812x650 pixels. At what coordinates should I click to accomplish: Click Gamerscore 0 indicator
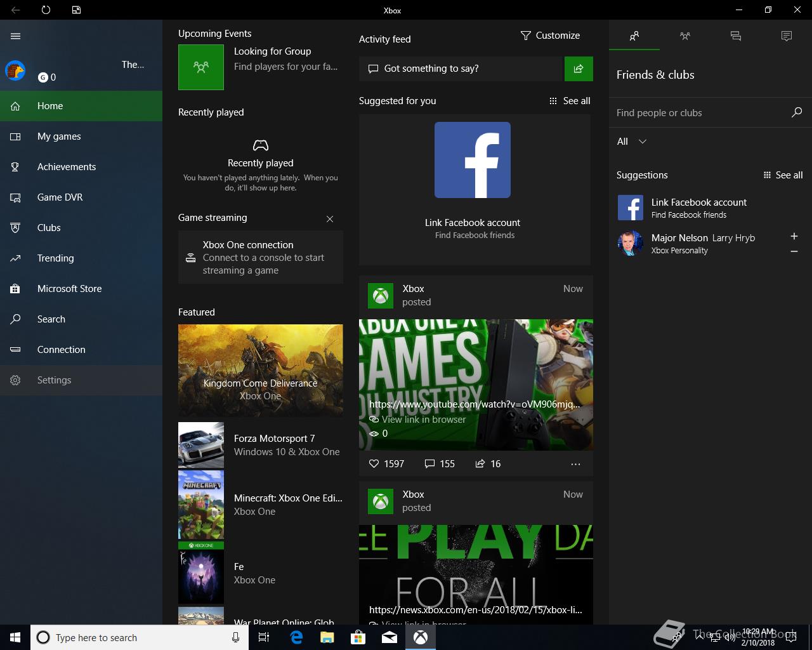click(x=47, y=77)
